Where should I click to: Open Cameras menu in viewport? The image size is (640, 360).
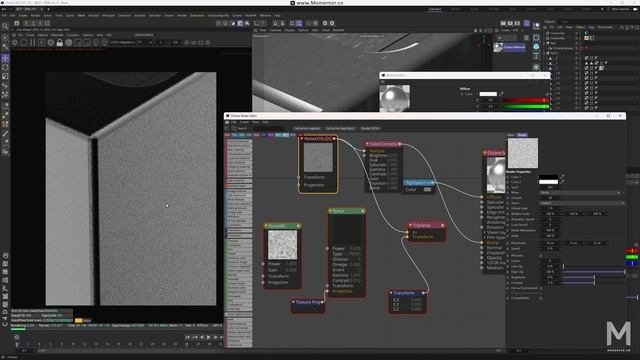click(276, 30)
